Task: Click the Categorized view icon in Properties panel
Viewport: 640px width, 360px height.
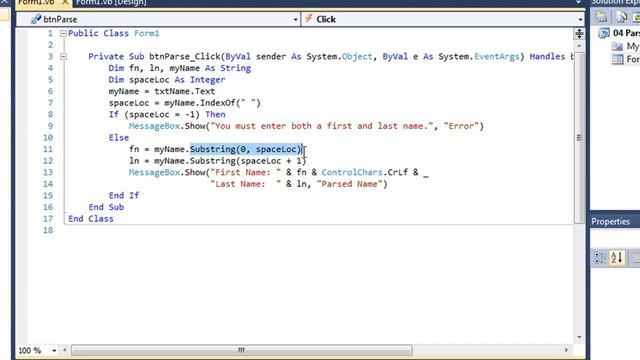Action: [599, 258]
